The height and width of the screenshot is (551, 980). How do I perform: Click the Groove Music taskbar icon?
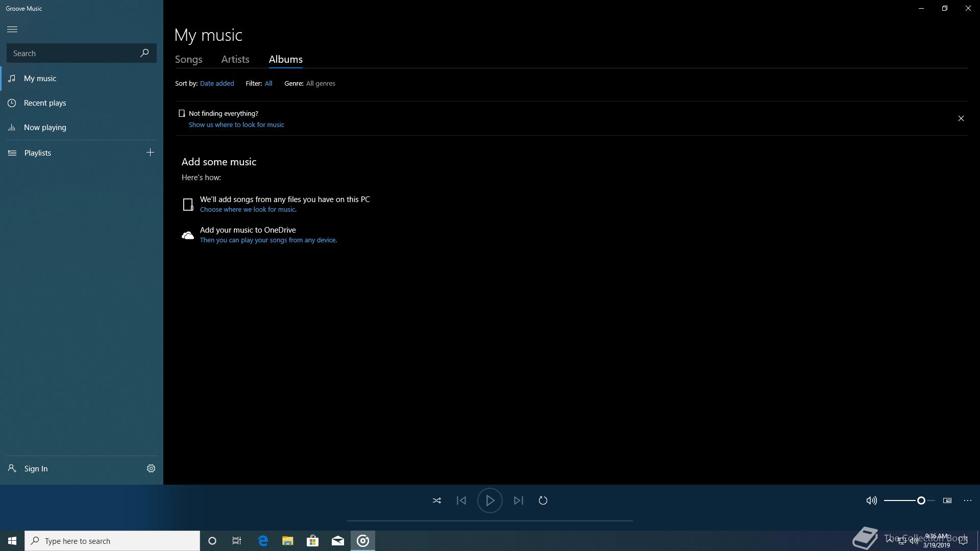[x=363, y=541]
